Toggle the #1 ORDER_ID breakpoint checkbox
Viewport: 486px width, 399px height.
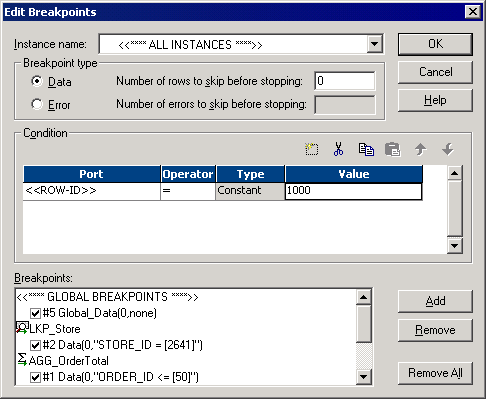coord(35,377)
